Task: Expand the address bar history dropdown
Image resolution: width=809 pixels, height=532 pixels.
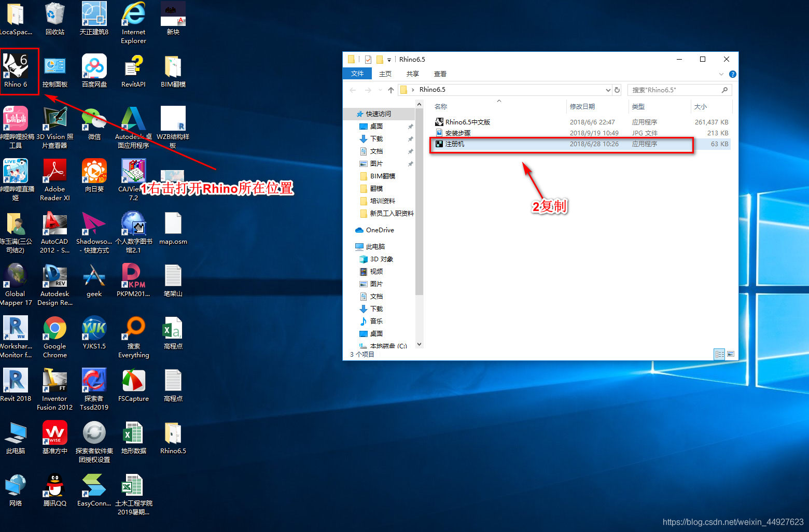Action: pos(608,90)
